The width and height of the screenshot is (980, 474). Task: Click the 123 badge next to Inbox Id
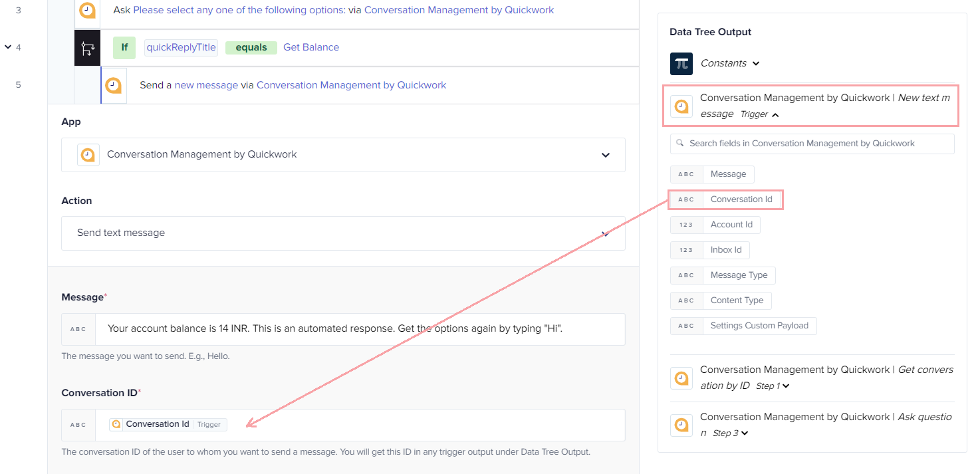(687, 250)
